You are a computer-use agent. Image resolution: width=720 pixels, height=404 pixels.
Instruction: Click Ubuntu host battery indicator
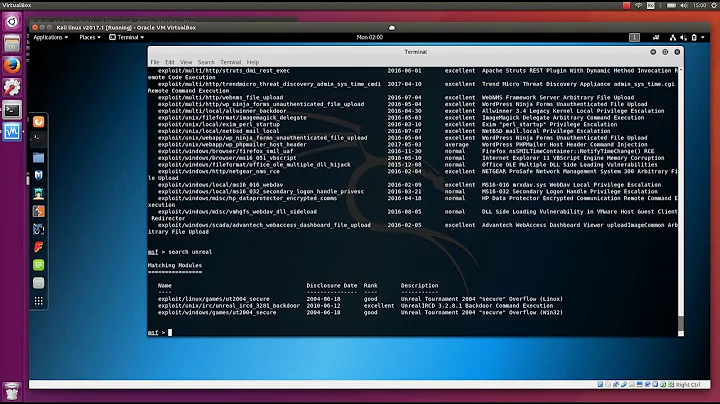(x=671, y=6)
